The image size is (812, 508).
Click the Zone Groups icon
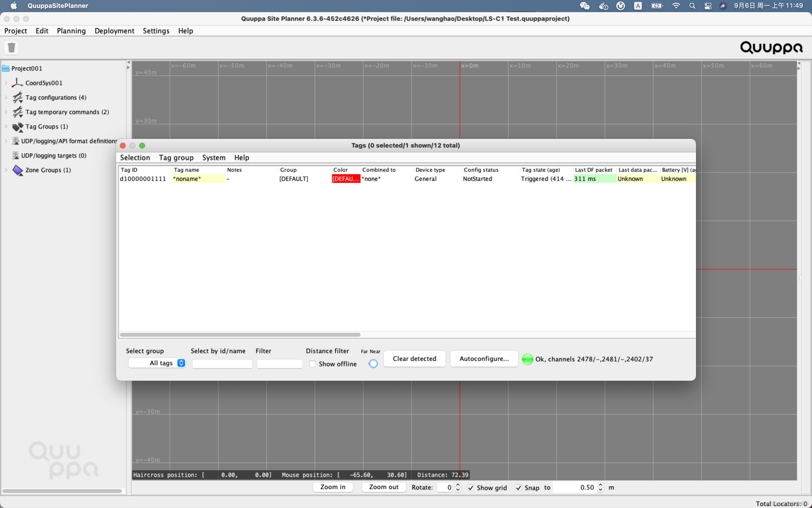[17, 170]
